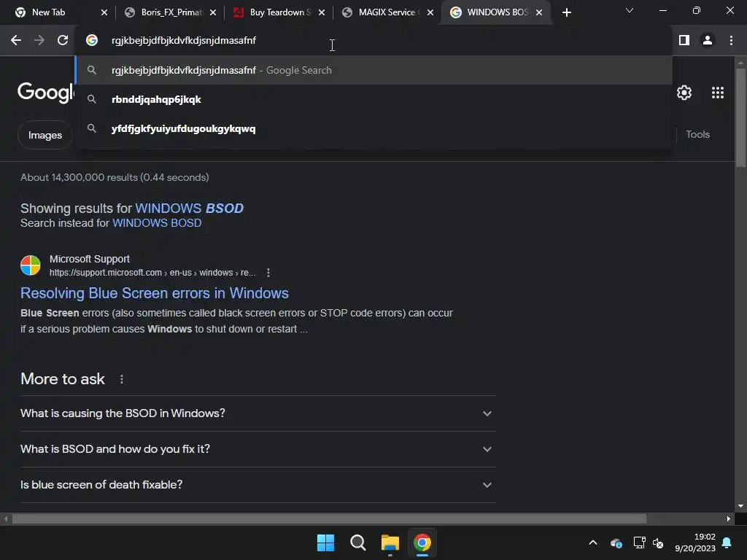
Task: Search instead for WINDOWS BOSD link
Action: click(x=157, y=223)
